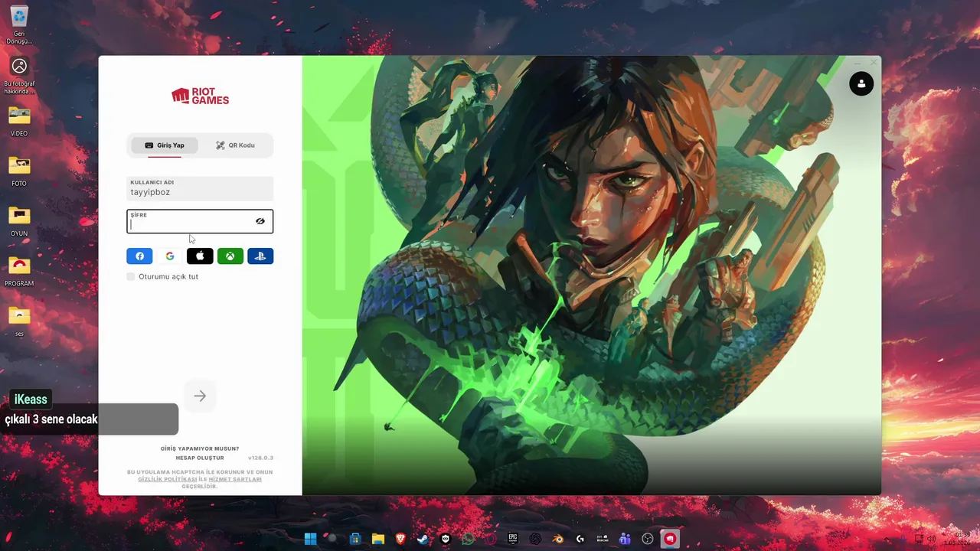This screenshot has width=980, height=551.
Task: Sign in with Xbox button
Action: [230, 256]
